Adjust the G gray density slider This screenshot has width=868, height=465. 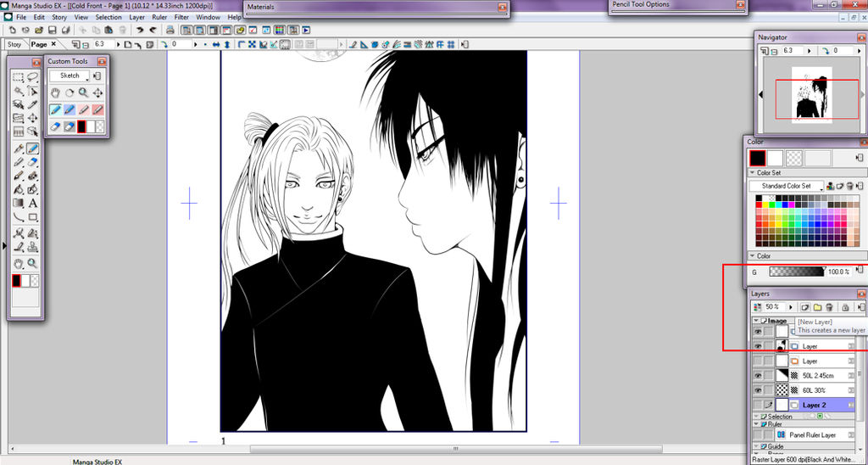pyautogui.click(x=797, y=272)
